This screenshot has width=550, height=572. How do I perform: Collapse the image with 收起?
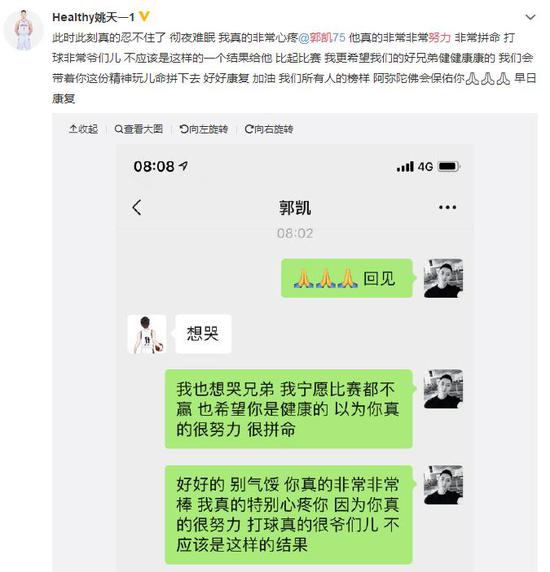coord(84,129)
